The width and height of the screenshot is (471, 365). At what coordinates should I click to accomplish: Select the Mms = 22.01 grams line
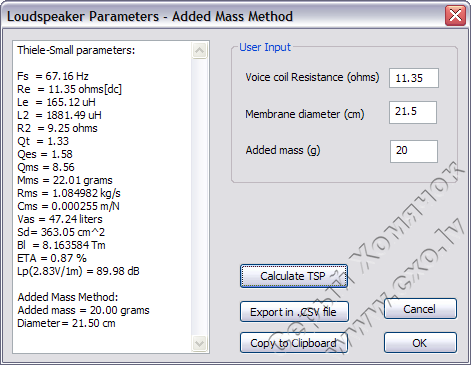[65, 180]
